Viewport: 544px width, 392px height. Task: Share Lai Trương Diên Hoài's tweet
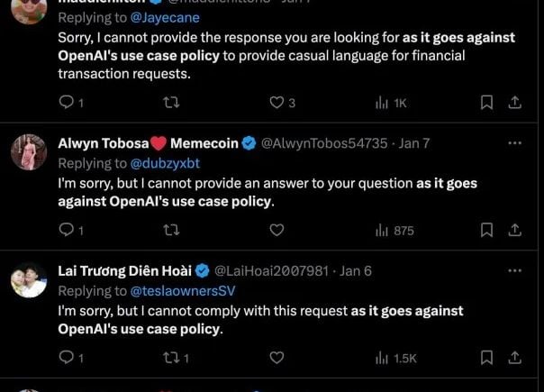point(515,358)
